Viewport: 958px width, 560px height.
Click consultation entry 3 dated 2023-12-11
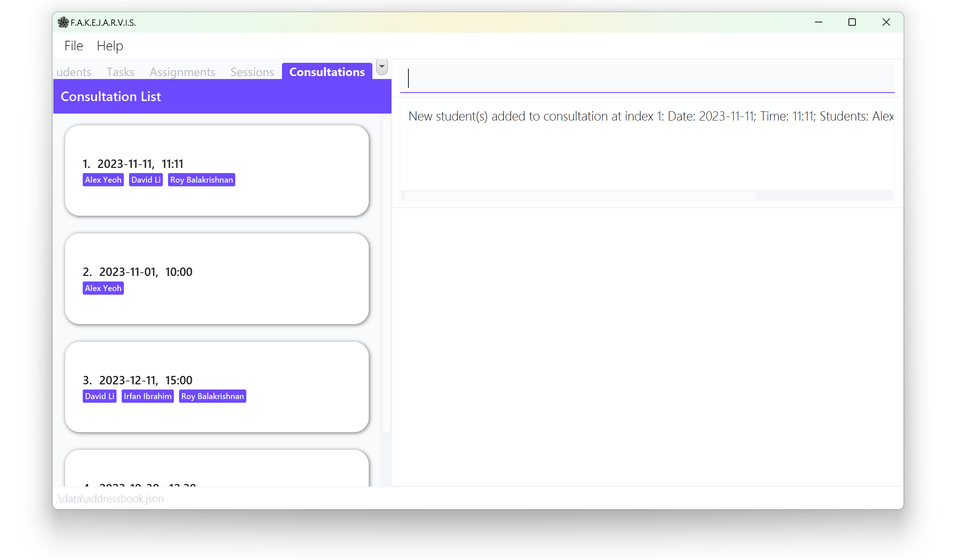click(217, 386)
